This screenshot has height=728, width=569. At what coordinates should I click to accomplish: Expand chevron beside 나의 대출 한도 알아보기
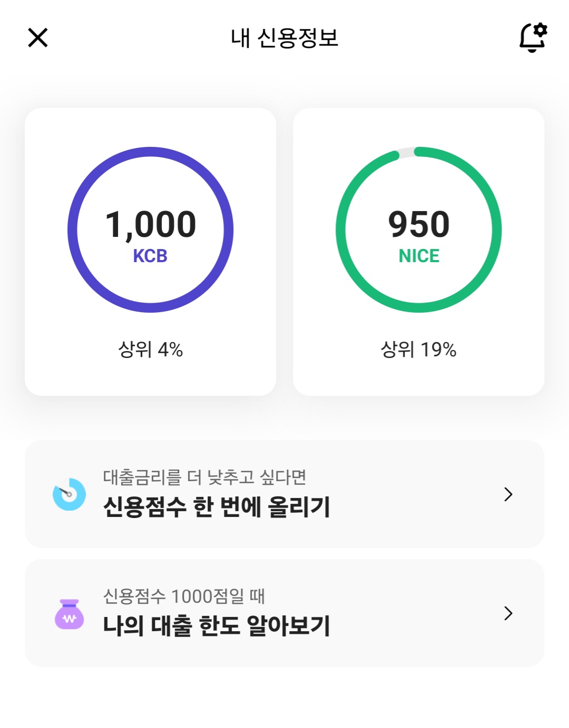pyautogui.click(x=508, y=613)
